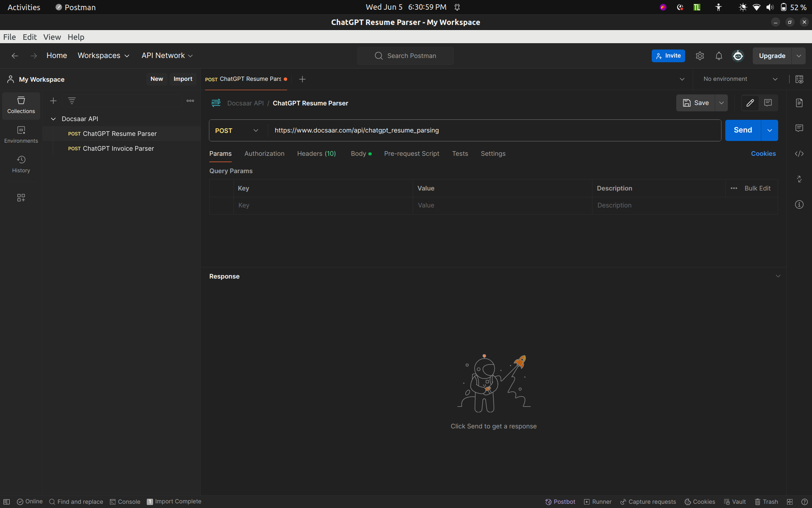Click the pencil edit icon

click(x=750, y=103)
